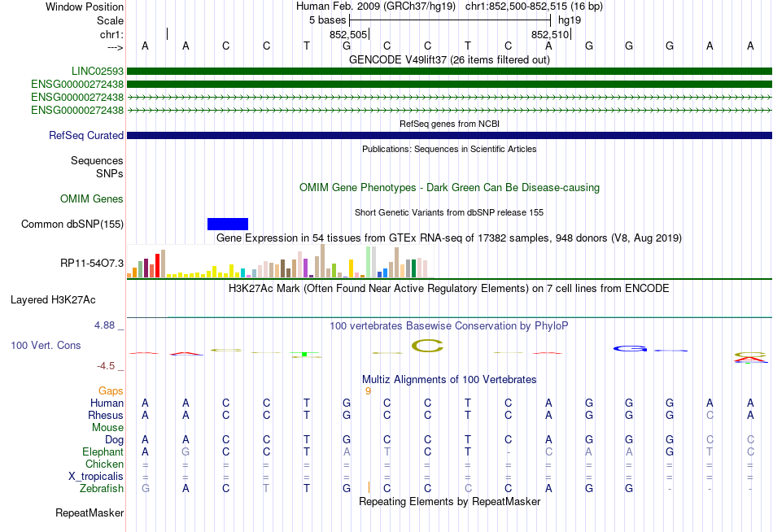Click the large C in the PhyloP conservation logo
773x532 pixels.
[427, 346]
